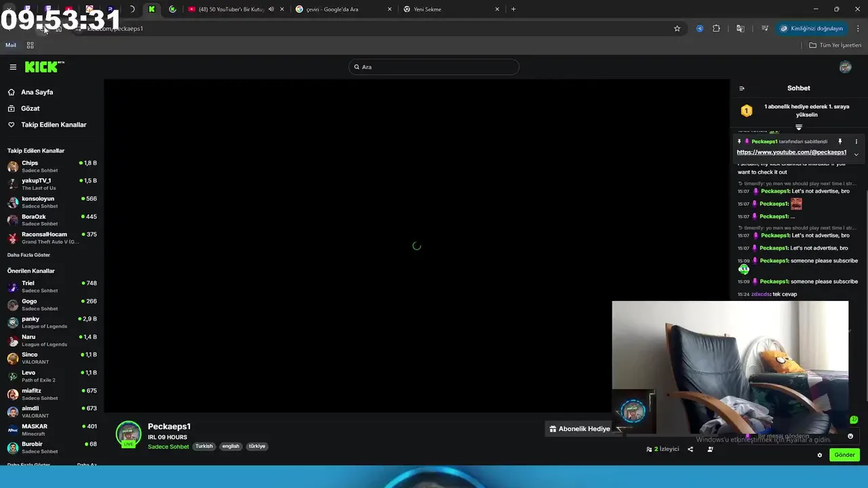Screen dimensions: 868x488
Task: Open the Chips followed channel
Action: tap(52, 166)
